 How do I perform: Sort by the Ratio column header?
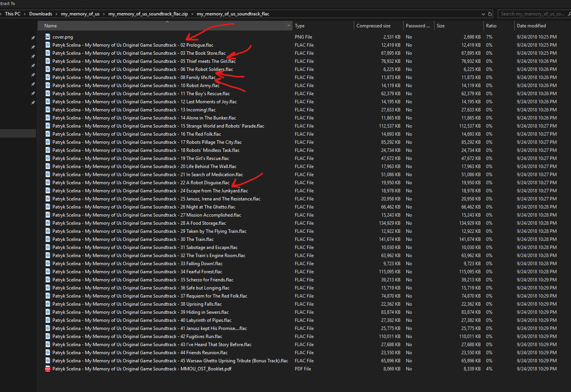499,26
